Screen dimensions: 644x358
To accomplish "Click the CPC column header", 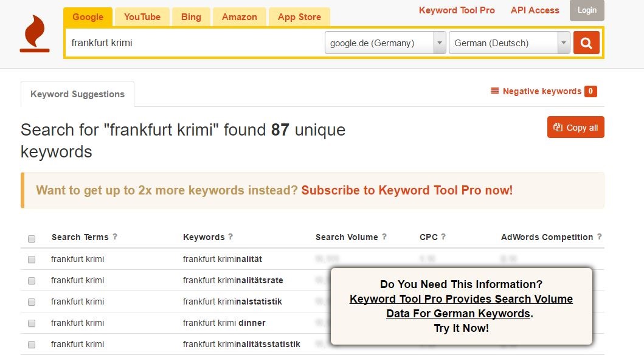I will [428, 237].
